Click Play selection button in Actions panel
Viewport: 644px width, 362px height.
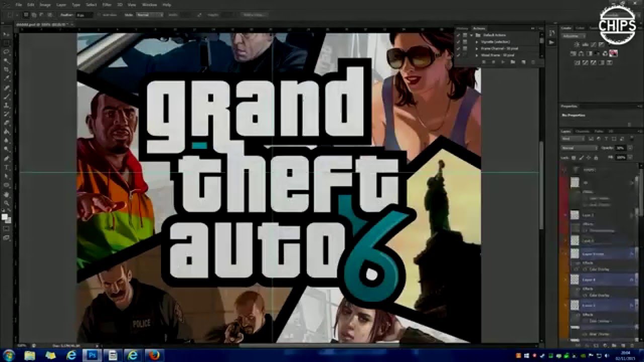pyautogui.click(x=503, y=62)
